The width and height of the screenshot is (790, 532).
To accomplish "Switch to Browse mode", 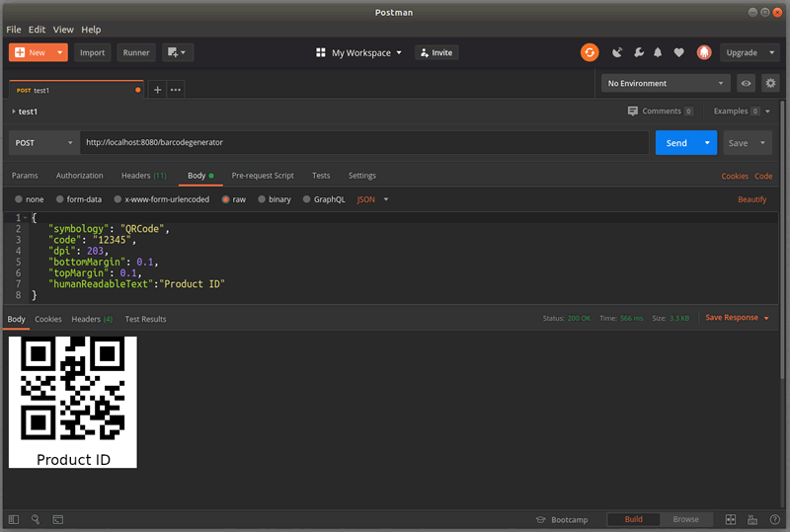I will (685, 519).
